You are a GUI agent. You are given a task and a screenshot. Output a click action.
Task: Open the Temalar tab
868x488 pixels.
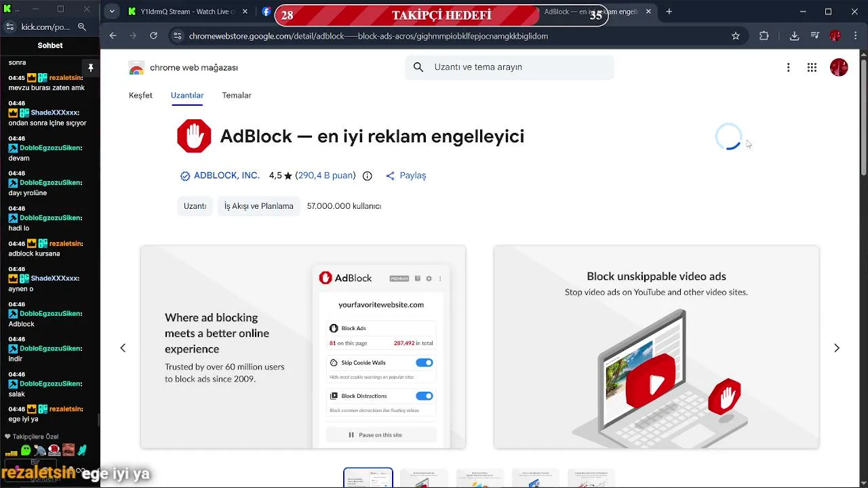[237, 96]
